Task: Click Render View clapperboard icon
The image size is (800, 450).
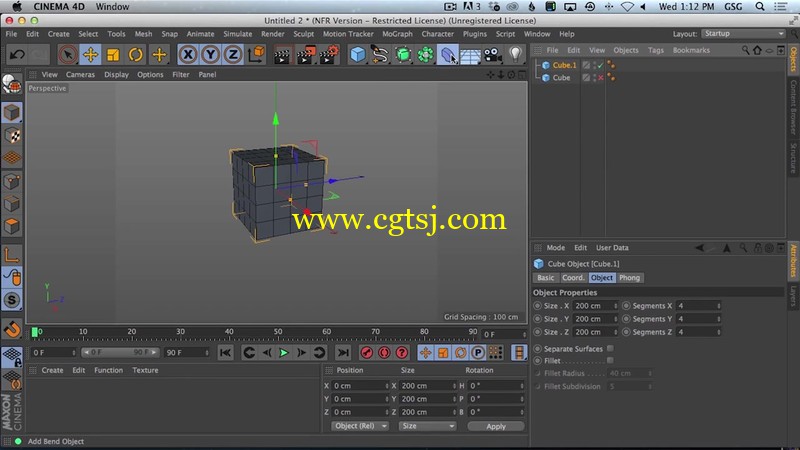Action: pos(282,55)
